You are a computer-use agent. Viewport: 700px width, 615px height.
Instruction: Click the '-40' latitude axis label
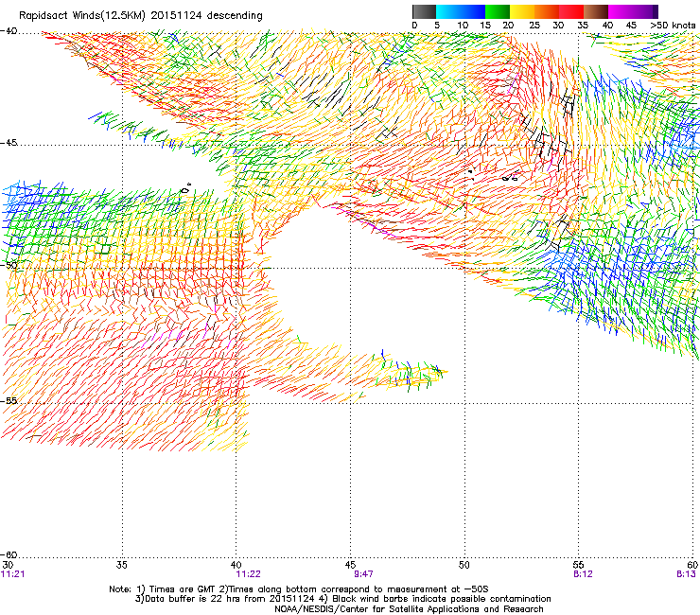click(x=9, y=31)
